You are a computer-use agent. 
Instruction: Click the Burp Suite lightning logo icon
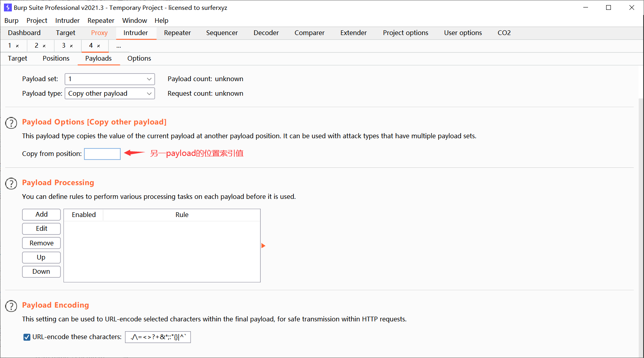click(7, 7)
